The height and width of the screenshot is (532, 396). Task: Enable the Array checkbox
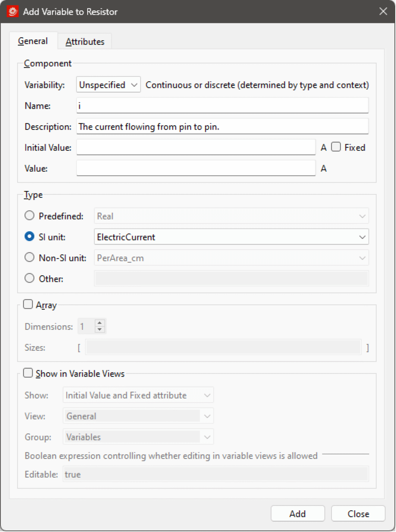click(x=28, y=305)
